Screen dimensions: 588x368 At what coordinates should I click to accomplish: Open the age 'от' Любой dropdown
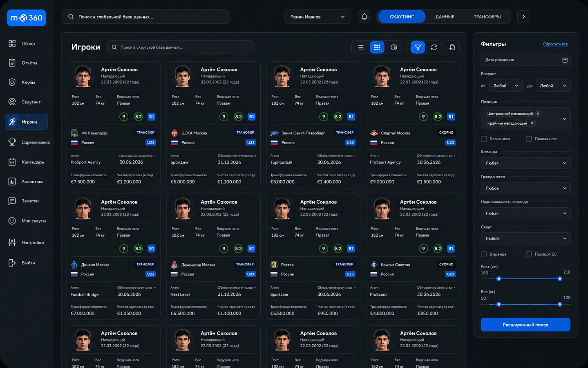[506, 86]
